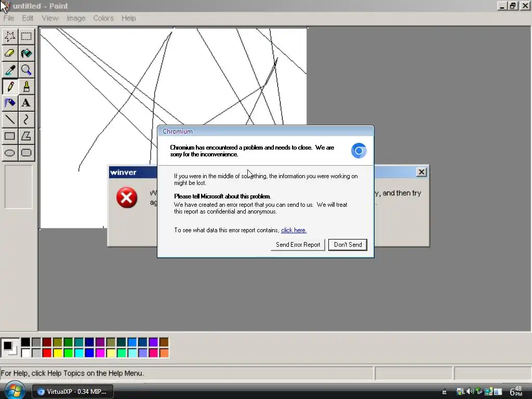532x399 pixels.
Task: Pick the white color swatch
Action: pyautogui.click(x=25, y=353)
